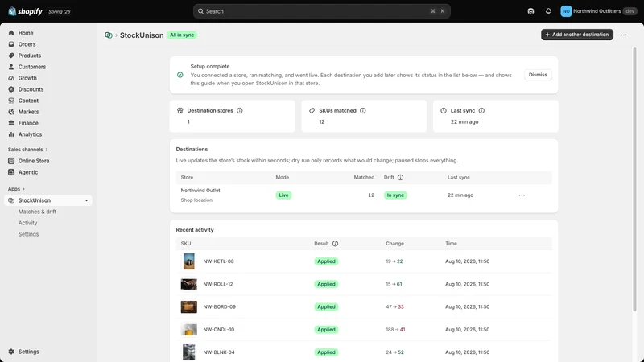Open the Orders sidebar icon
This screenshot has height=362, width=644.
[x=11, y=44]
